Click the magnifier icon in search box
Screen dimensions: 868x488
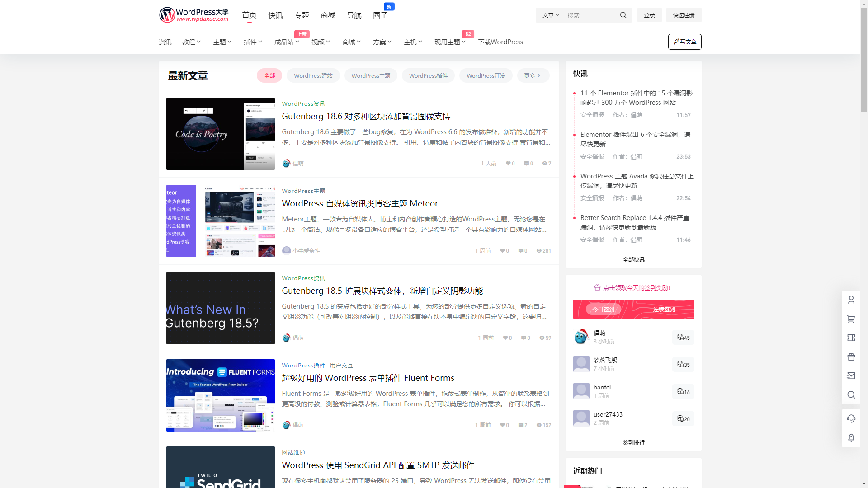[x=623, y=15]
